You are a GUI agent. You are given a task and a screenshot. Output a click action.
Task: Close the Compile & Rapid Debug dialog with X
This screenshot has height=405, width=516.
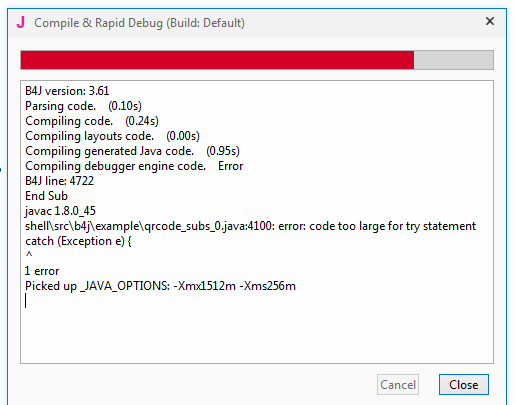(x=490, y=21)
